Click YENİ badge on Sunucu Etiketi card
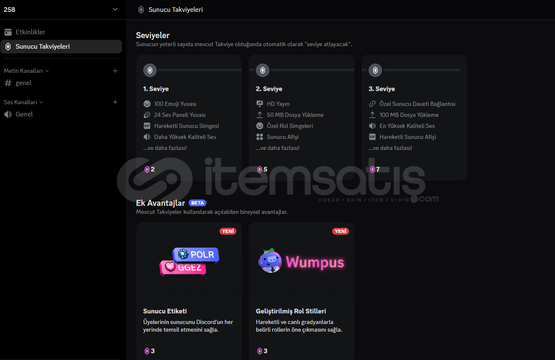Image resolution: width=555 pixels, height=360 pixels. (228, 232)
